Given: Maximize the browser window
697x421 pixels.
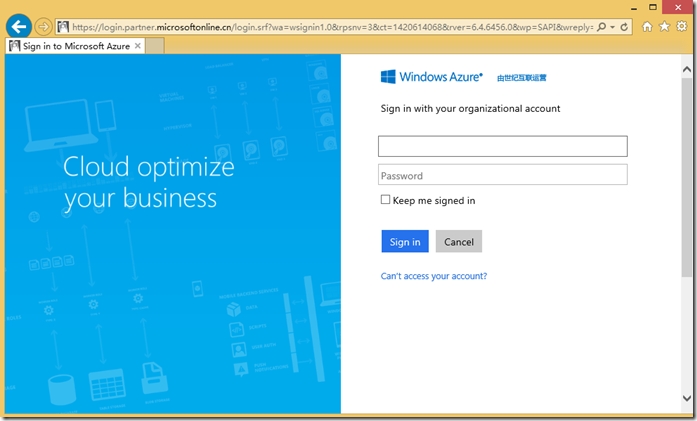Looking at the screenshot, I should pyautogui.click(x=653, y=7).
